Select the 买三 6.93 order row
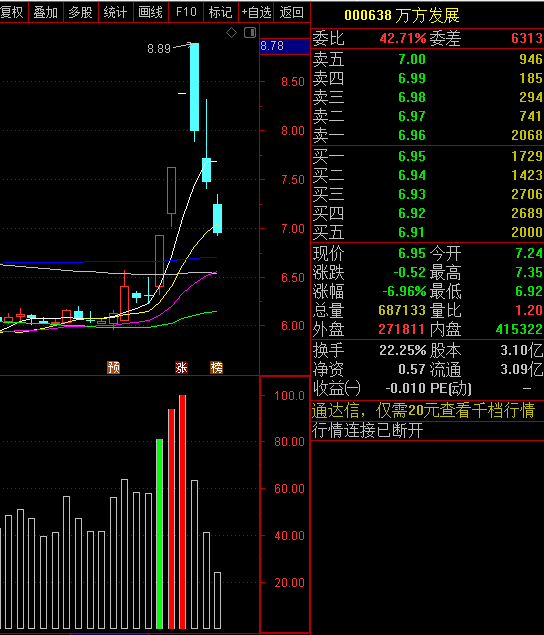The height and width of the screenshot is (635, 544). (x=427, y=194)
